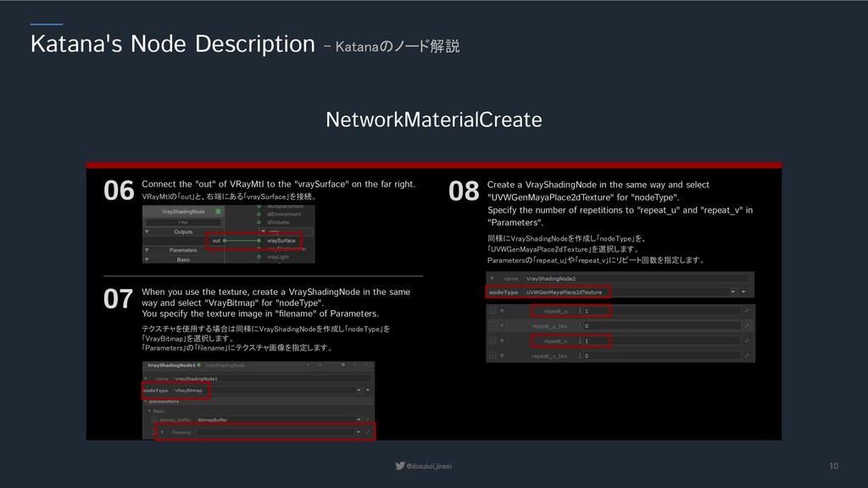Click the vrayLight port circle
The width and height of the screenshot is (868, 488).
pyautogui.click(x=259, y=257)
